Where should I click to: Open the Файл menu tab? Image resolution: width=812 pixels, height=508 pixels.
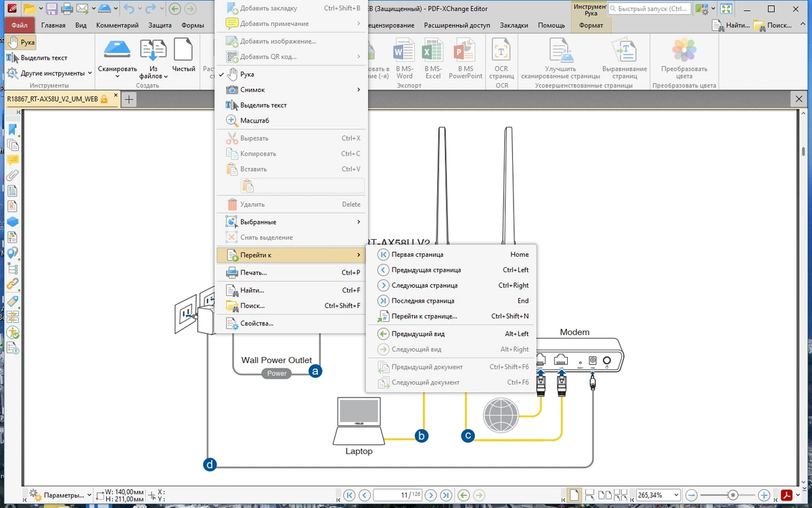point(19,25)
